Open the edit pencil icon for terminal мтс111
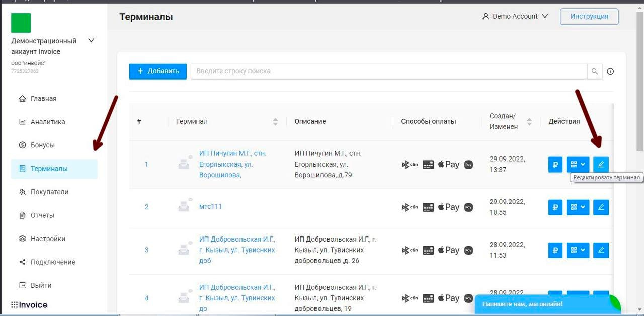The image size is (644, 316). coord(601,207)
